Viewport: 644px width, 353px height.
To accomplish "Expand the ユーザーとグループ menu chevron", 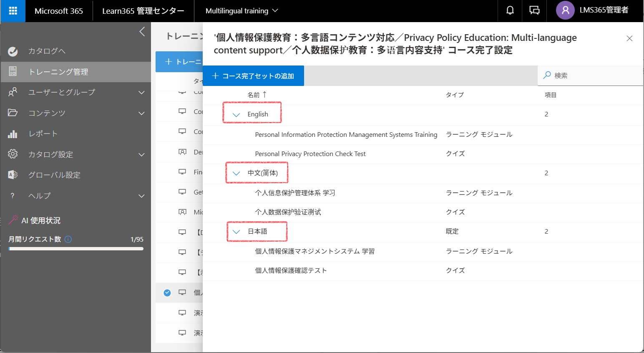I will 141,93.
